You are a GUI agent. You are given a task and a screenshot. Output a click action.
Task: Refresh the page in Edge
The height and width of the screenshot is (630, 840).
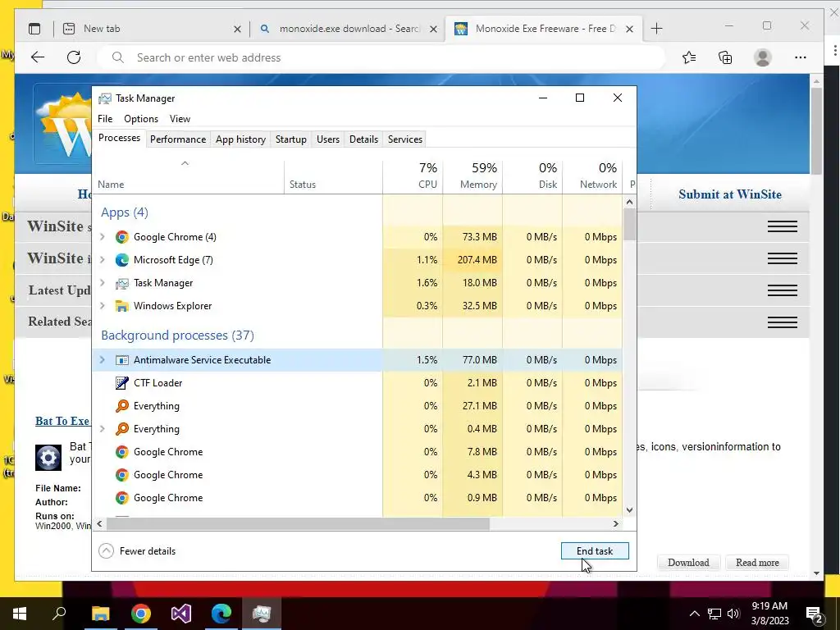(74, 57)
